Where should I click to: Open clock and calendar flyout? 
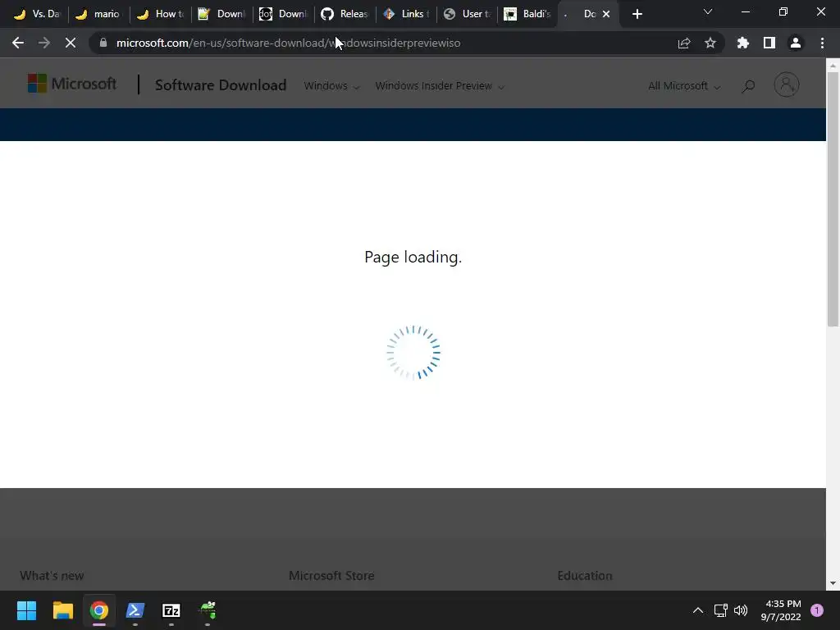(781, 610)
